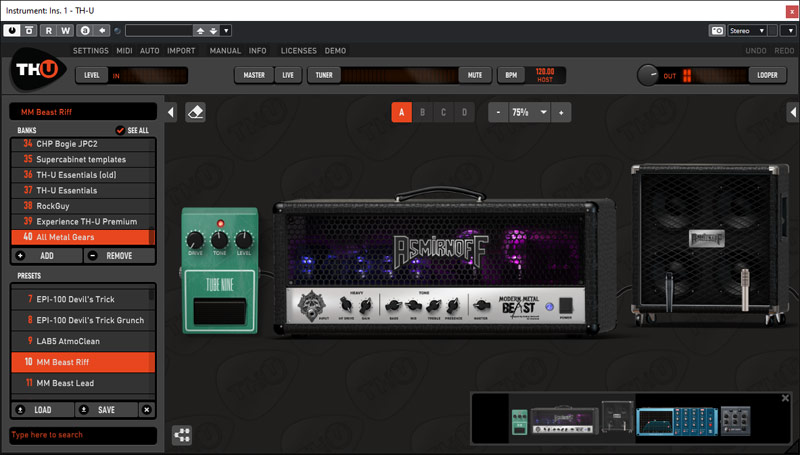
Task: Open the Tuner button
Action: click(x=324, y=75)
